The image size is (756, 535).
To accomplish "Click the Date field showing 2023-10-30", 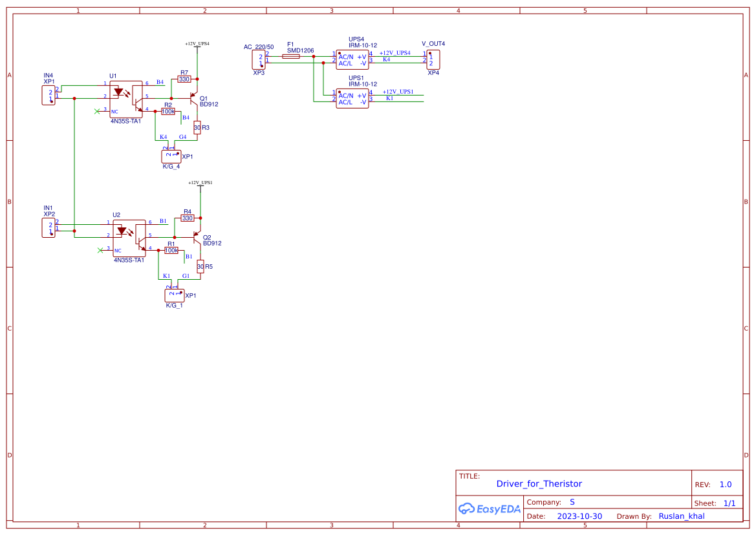I will pyautogui.click(x=579, y=516).
